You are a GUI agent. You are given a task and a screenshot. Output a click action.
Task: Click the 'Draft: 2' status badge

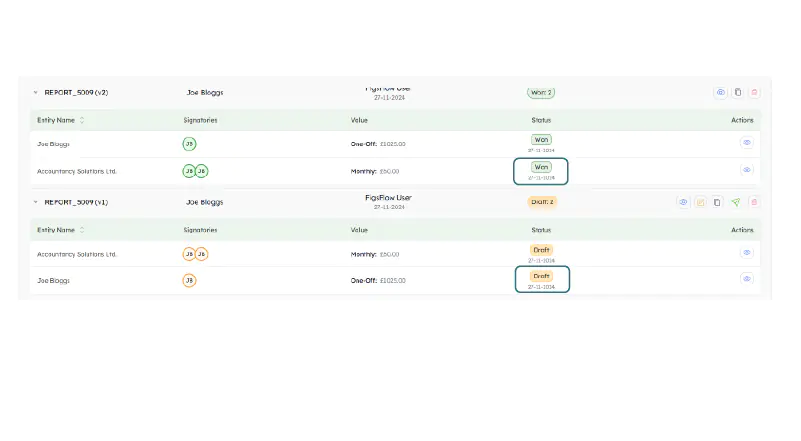point(541,202)
